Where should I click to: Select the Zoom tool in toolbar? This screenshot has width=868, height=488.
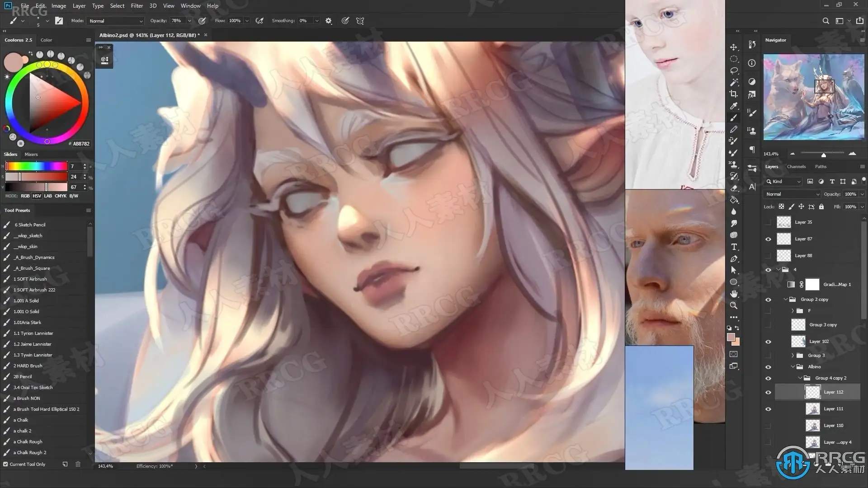pyautogui.click(x=734, y=305)
